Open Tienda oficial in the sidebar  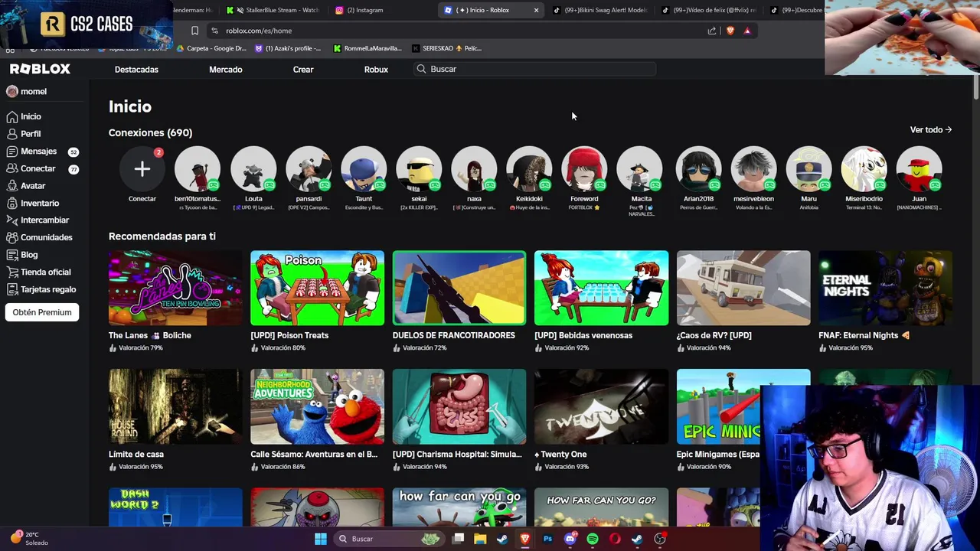pyautogui.click(x=39, y=272)
